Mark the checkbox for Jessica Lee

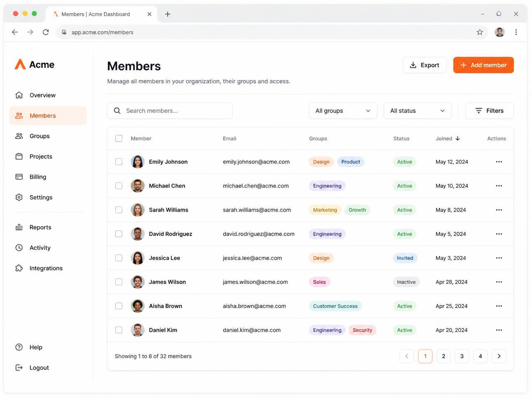(119, 258)
